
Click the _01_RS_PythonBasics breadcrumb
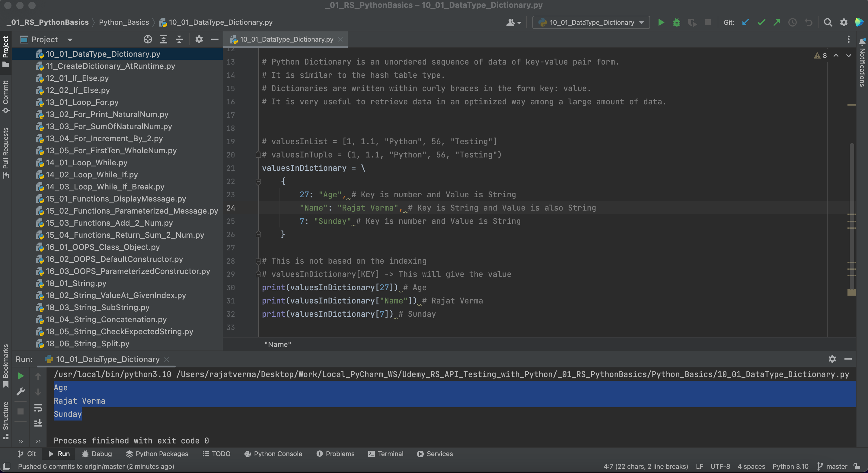pos(47,22)
